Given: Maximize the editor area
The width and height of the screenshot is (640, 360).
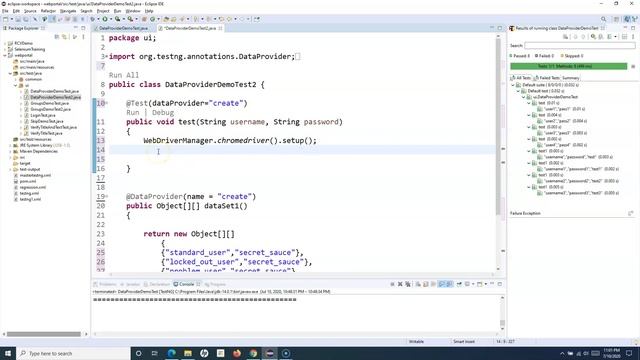Looking at the screenshot, I should coord(500,28).
